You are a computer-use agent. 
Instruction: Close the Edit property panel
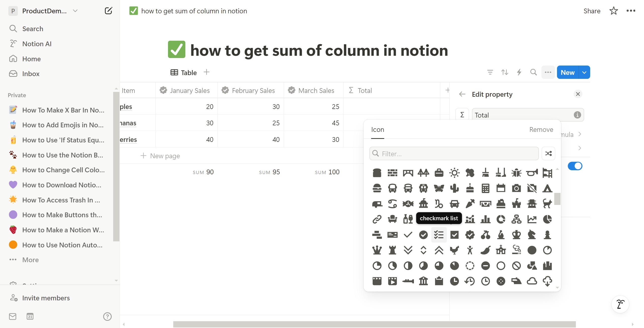tap(578, 94)
